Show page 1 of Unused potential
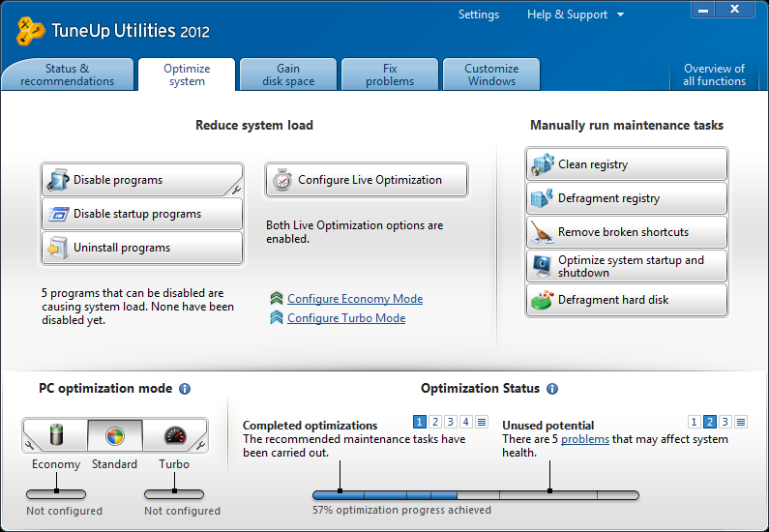Screen dimensions: 769x532 (x=694, y=422)
